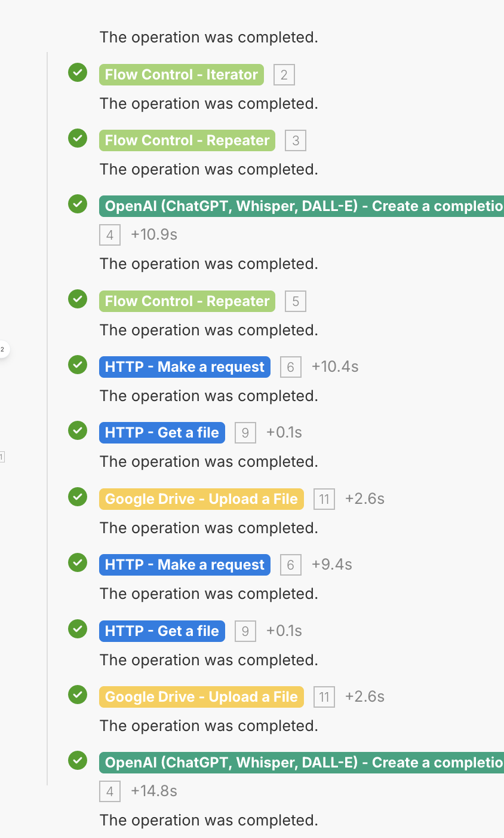Click module number badge 2 next to Iterator
This screenshot has height=838, width=504.
pos(284,75)
